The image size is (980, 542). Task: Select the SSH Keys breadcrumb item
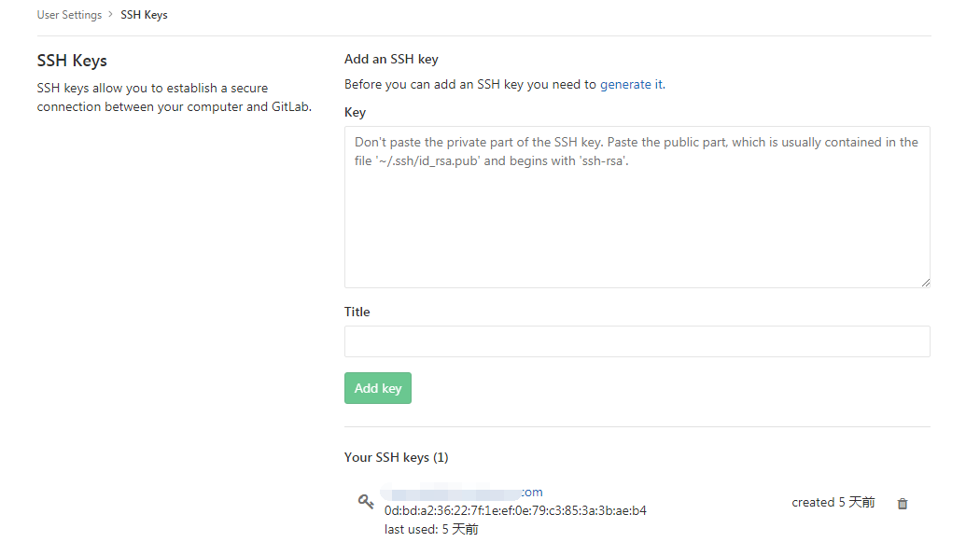click(x=144, y=14)
